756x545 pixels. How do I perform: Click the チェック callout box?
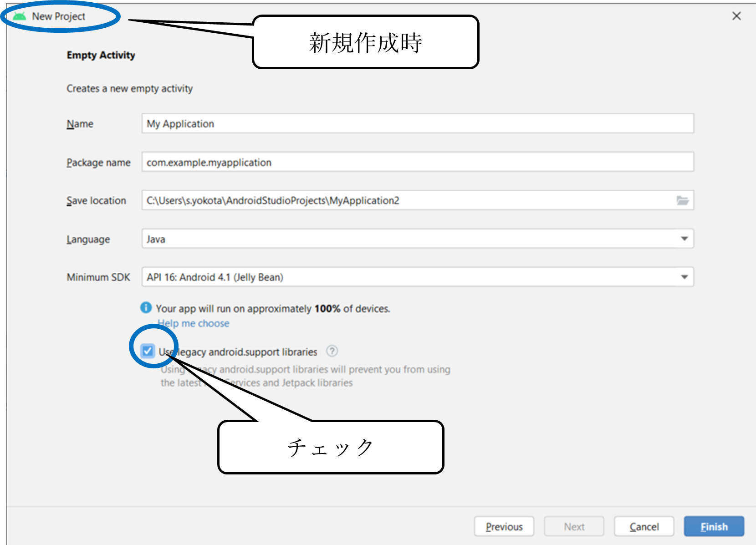[x=331, y=447]
